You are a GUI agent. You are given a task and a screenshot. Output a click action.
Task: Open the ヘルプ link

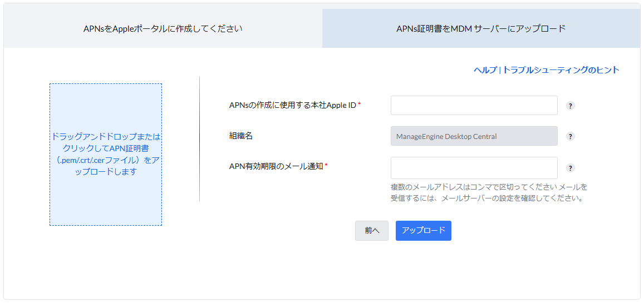click(485, 70)
